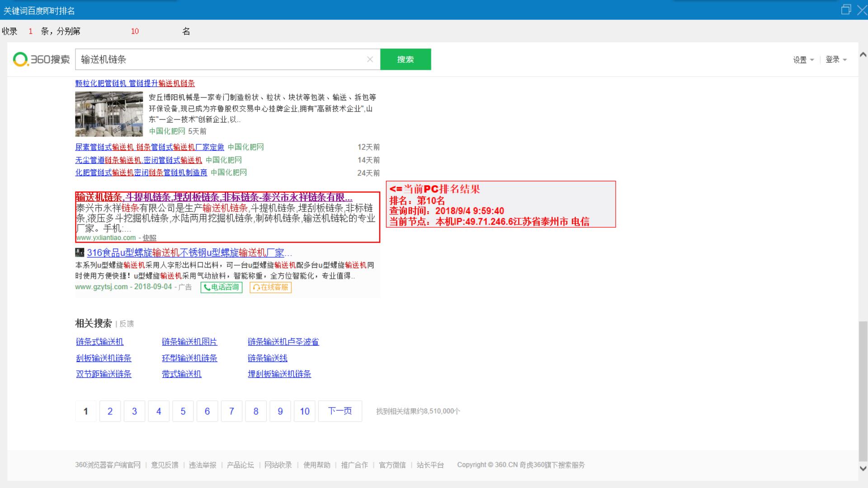This screenshot has height=488, width=868.
Task: Click the ad favicon beside 316食品 result
Action: click(x=80, y=252)
